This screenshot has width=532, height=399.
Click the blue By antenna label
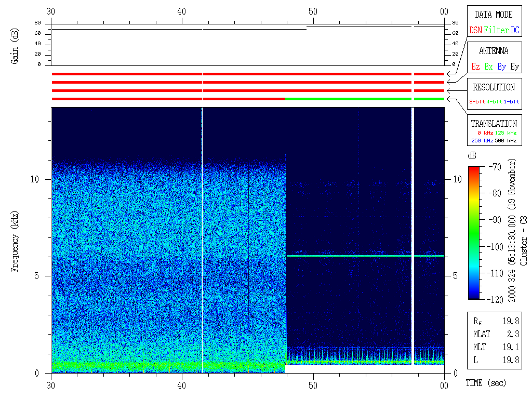(501, 67)
